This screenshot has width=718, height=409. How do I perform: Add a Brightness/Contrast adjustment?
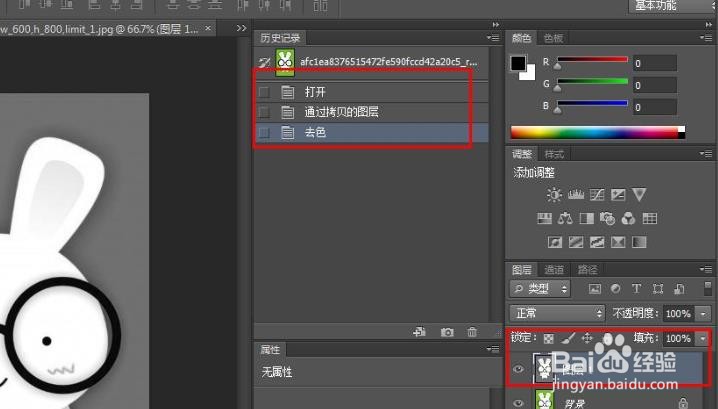(x=554, y=195)
